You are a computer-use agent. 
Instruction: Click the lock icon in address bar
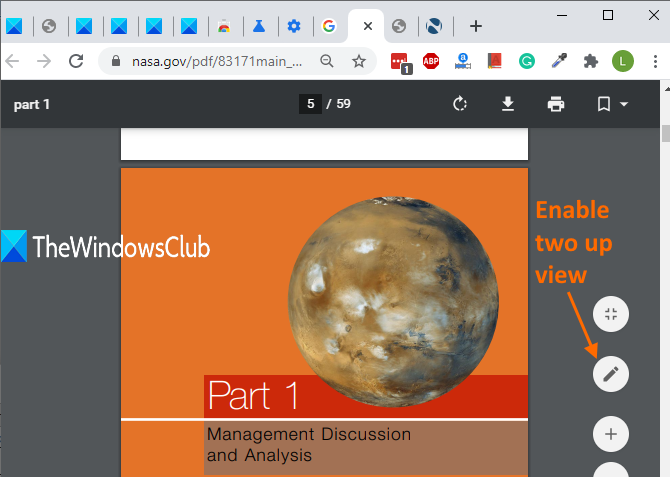116,61
